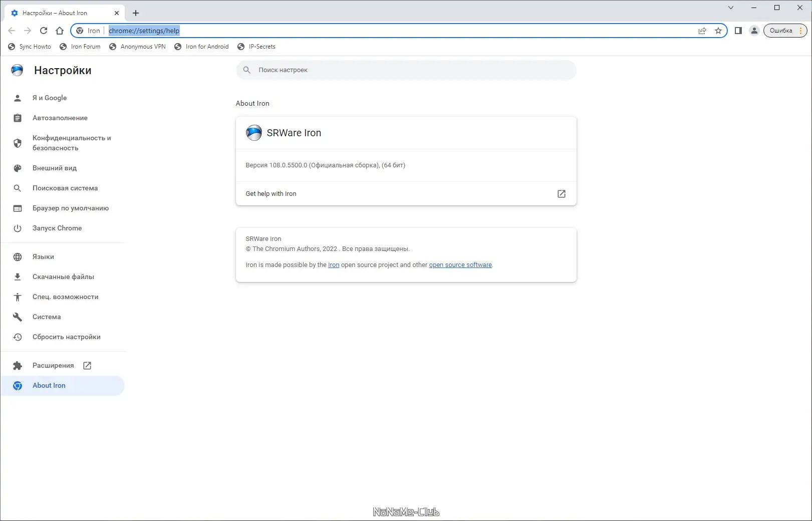Image resolution: width=812 pixels, height=521 pixels.
Task: Click the external link icon beside Расширения
Action: (87, 365)
